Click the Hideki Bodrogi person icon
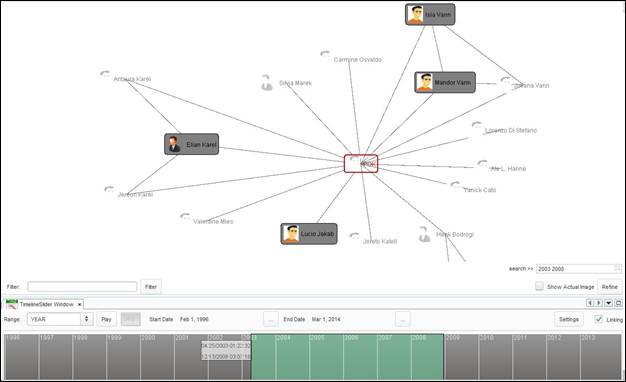The height and width of the screenshot is (382, 626). (x=424, y=234)
